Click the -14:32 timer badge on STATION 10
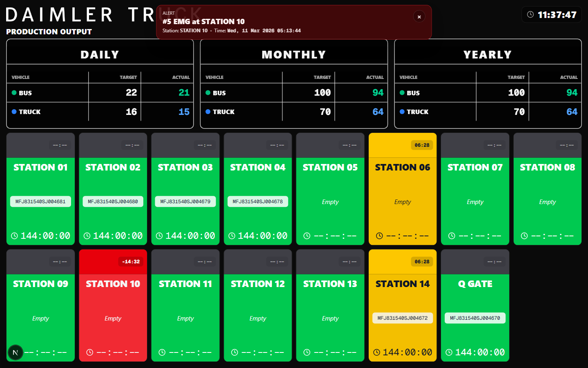 click(x=131, y=262)
